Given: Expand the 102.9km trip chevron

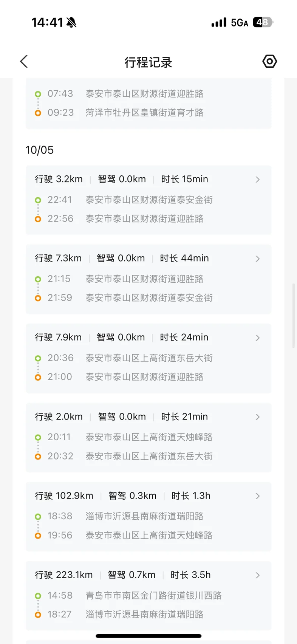Looking at the screenshot, I should pos(258,496).
